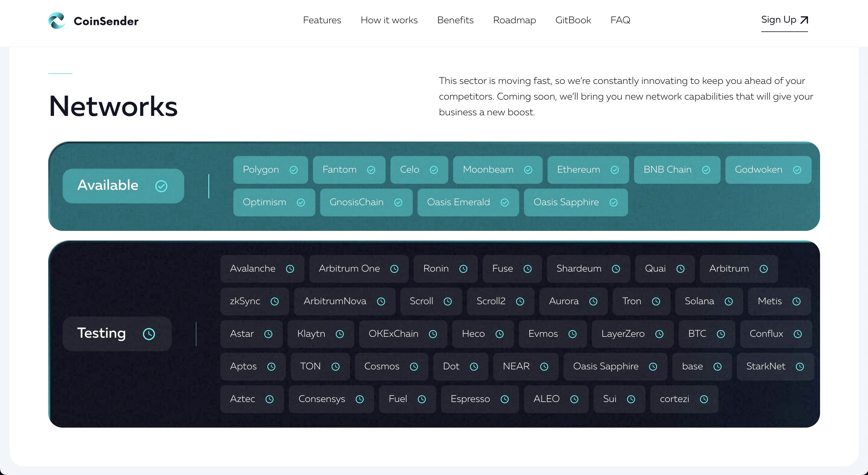The height and width of the screenshot is (475, 868).
Task: Click the check icon next to BNB Chain
Action: click(x=706, y=170)
